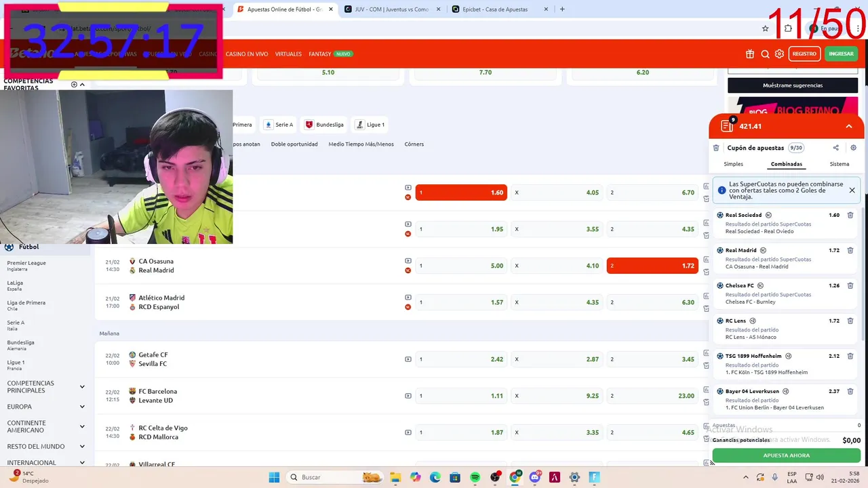Open the browser extensions puzzle icon
Viewport: 868px width, 488px height.
[788, 28]
